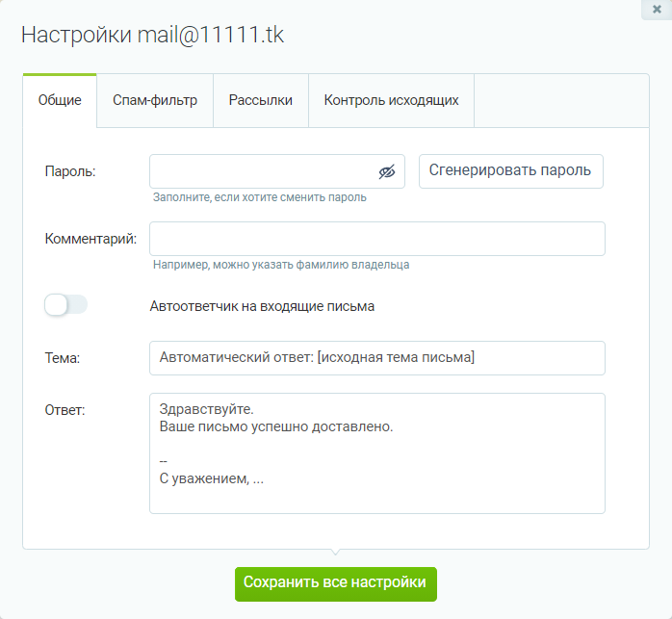Click into the Комментарий text field
The width and height of the screenshot is (672, 619).
point(377,239)
